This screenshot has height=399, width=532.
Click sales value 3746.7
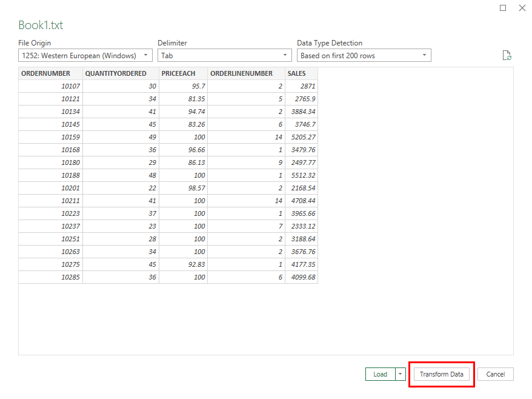[x=301, y=124]
